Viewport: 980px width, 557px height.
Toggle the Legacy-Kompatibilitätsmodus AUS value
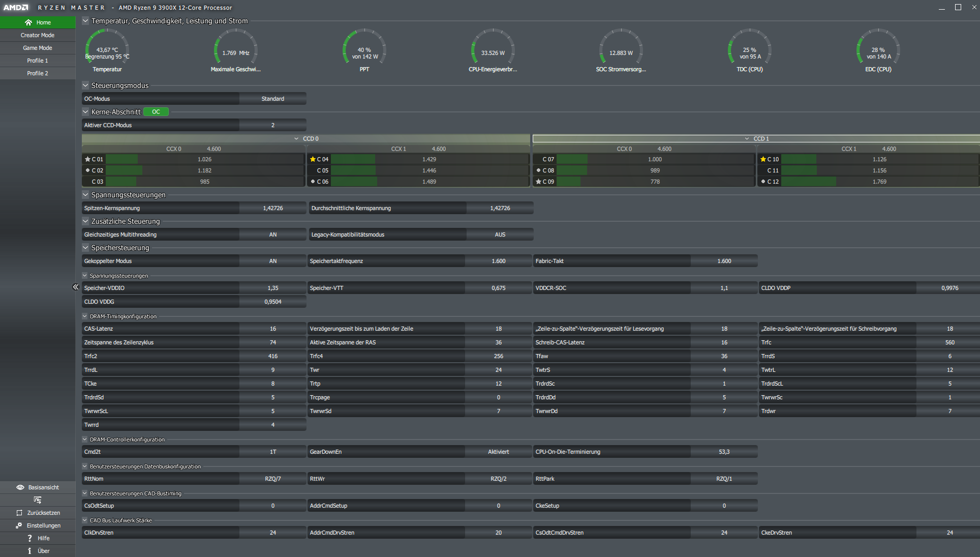coord(500,234)
